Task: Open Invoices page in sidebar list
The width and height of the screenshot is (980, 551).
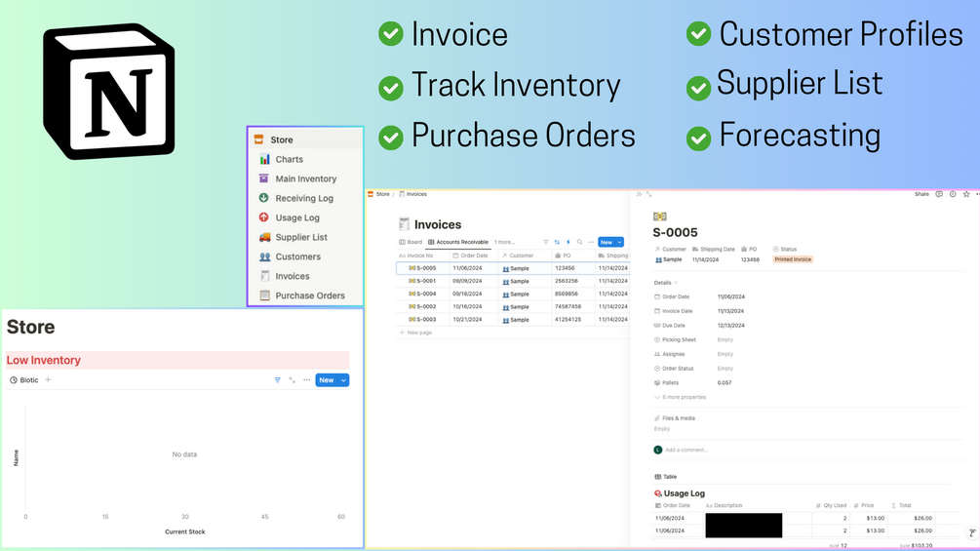Action: pyautogui.click(x=293, y=276)
